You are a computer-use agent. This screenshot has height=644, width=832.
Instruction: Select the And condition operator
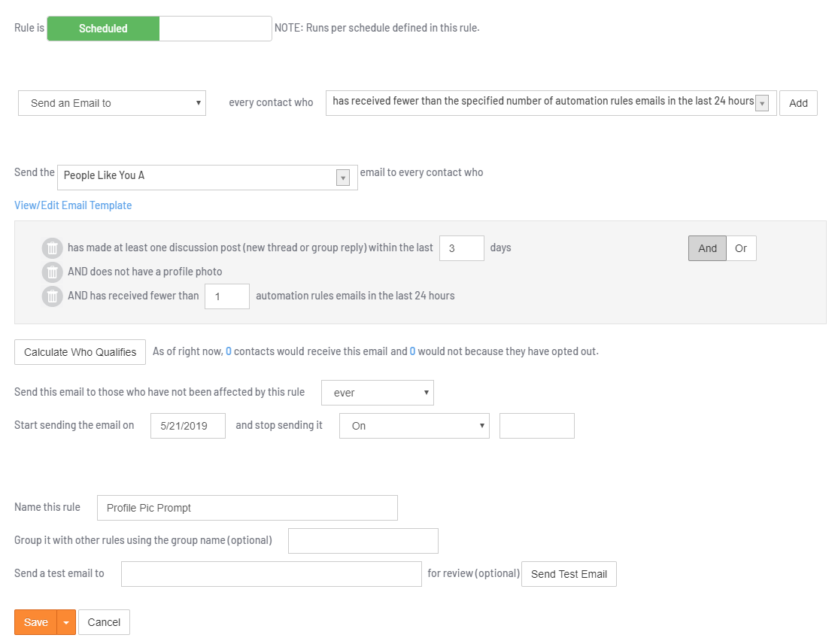pyautogui.click(x=707, y=248)
